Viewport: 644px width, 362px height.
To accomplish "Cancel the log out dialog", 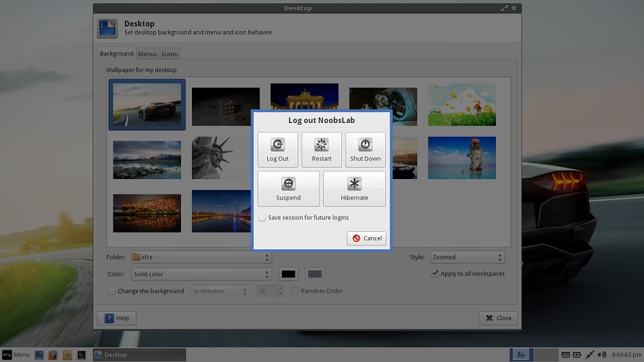I will pos(366,238).
